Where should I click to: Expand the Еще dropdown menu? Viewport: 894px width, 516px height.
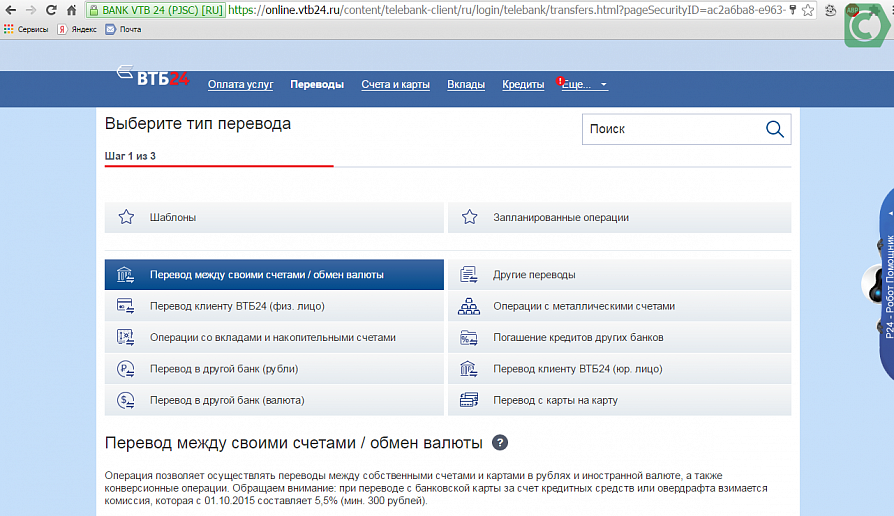tap(586, 85)
